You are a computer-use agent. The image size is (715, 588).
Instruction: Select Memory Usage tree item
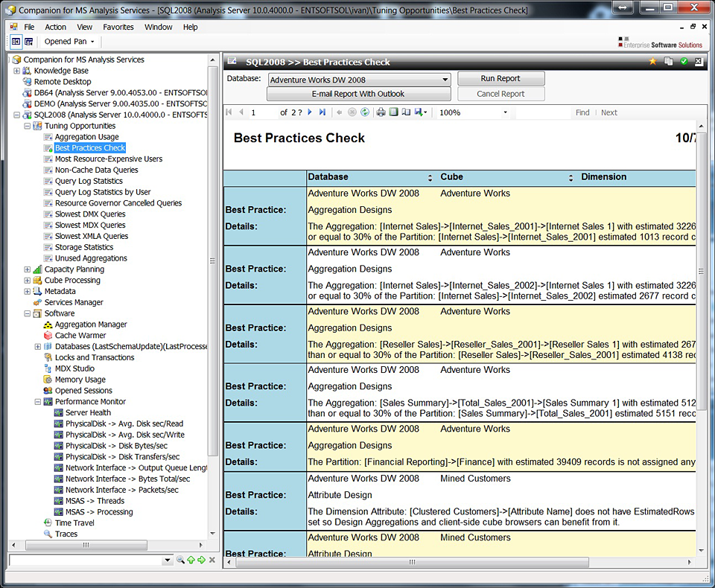(80, 380)
